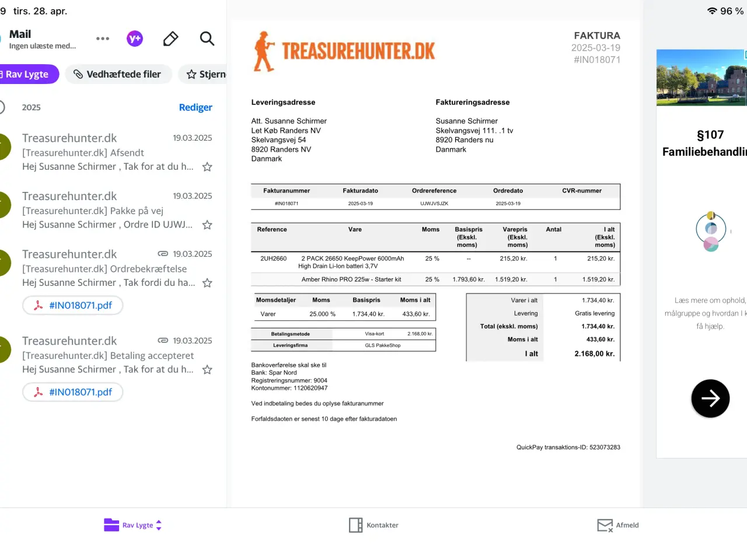Screen dimensions: 747x560
Task: Open Kontakter in the bottom bar
Action: click(x=373, y=525)
